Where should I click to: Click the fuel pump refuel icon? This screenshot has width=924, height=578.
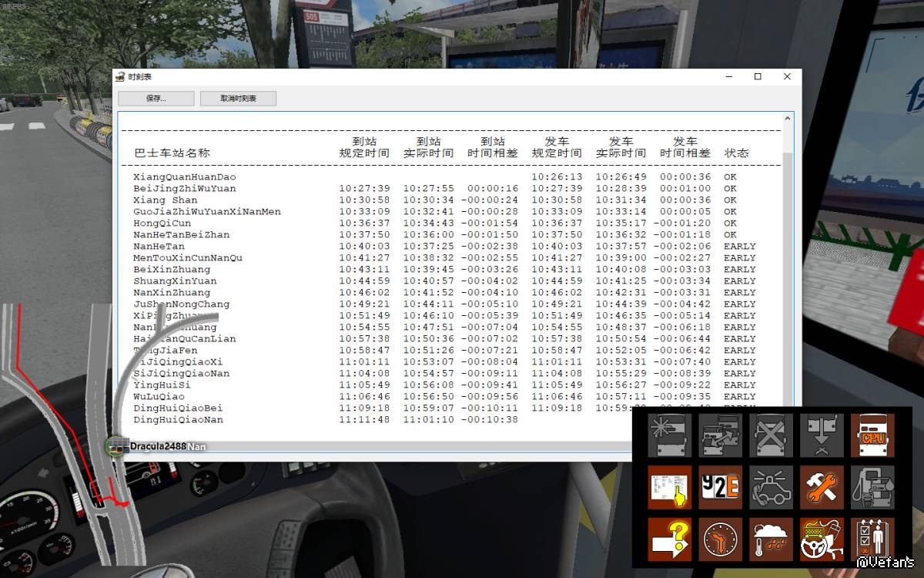pos(872,487)
